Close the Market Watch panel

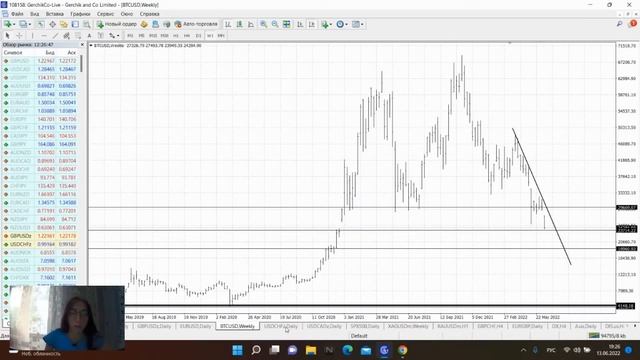[82, 44]
